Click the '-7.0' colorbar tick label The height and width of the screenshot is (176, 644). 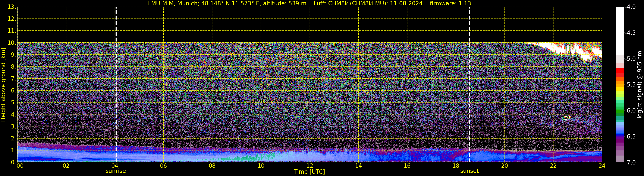630,163
